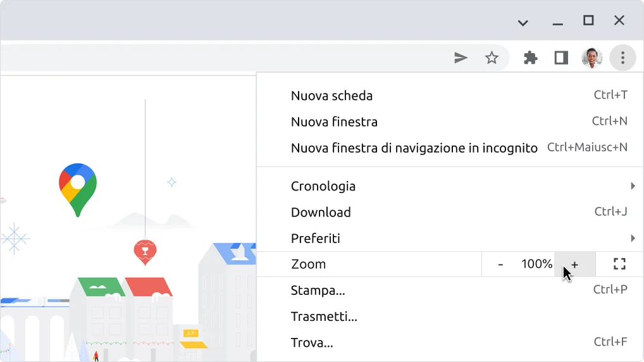
Task: Click the Ctrl+T shortcut text
Action: coord(610,95)
